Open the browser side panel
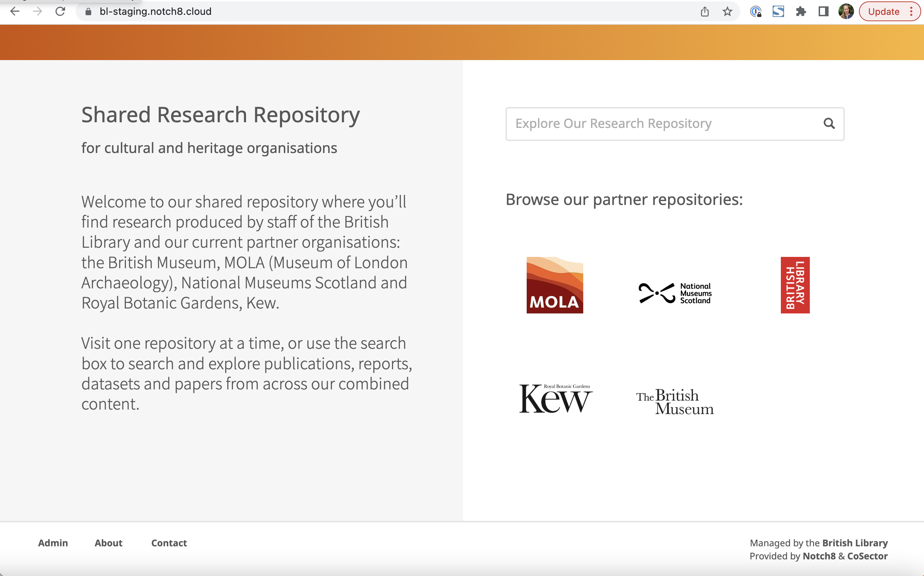 pyautogui.click(x=823, y=11)
